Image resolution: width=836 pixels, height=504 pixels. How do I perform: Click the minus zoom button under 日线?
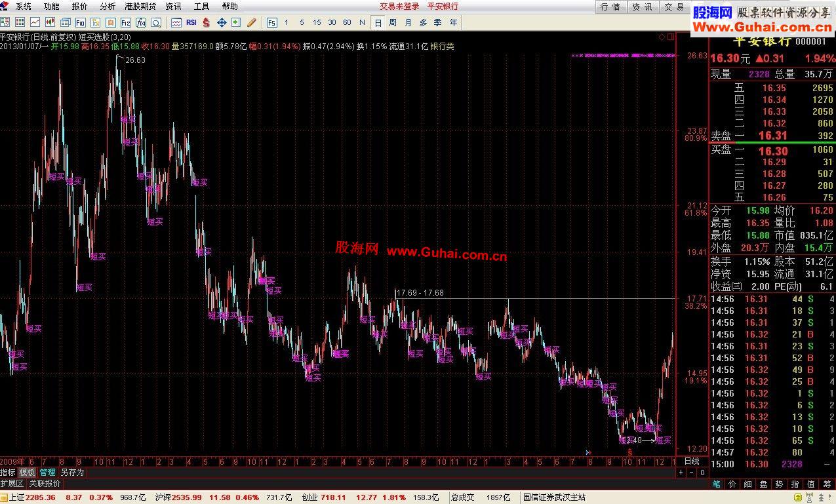pos(690,472)
